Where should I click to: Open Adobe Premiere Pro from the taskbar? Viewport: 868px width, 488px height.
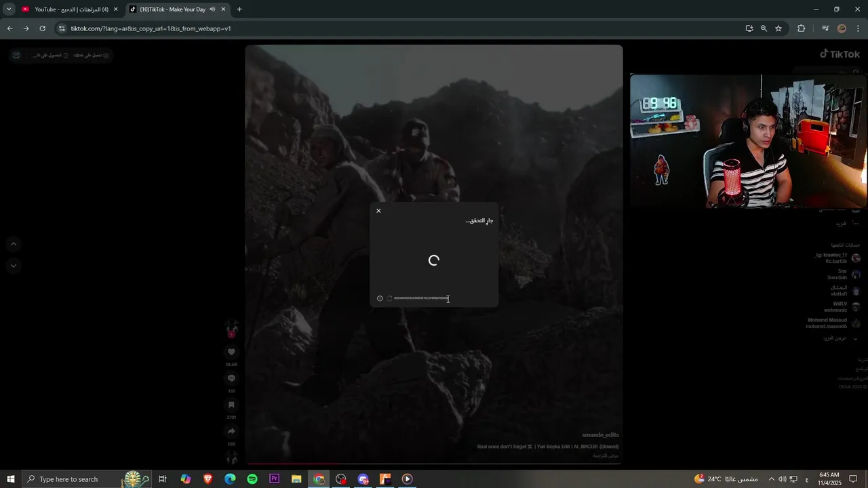tap(274, 479)
